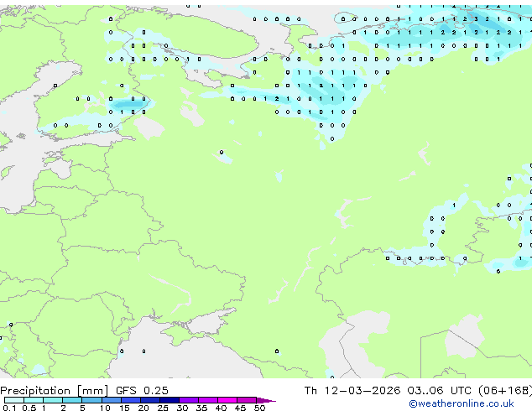Click the over-50 mm arrow tip of legend
532x411 pixels.
click(266, 400)
